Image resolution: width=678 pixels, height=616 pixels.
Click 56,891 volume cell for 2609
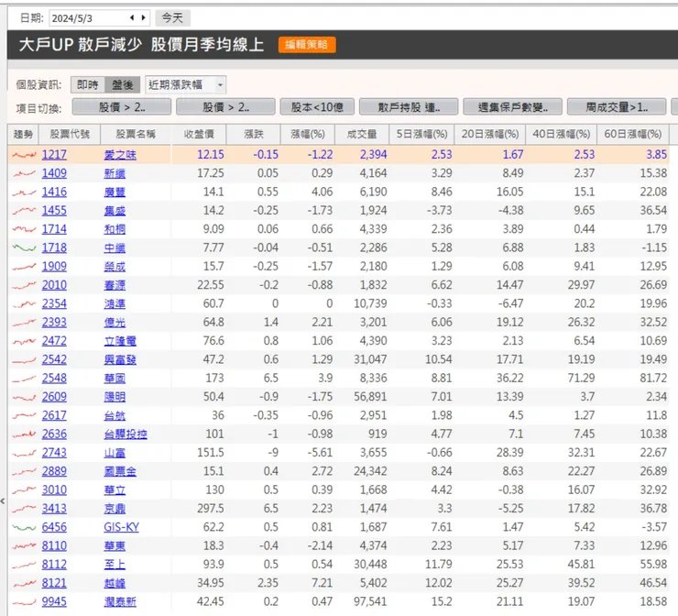click(x=370, y=396)
